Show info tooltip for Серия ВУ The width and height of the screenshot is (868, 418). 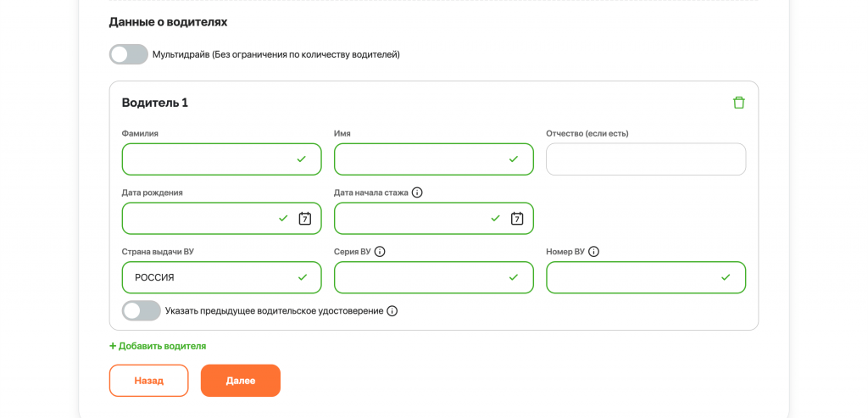point(380,252)
